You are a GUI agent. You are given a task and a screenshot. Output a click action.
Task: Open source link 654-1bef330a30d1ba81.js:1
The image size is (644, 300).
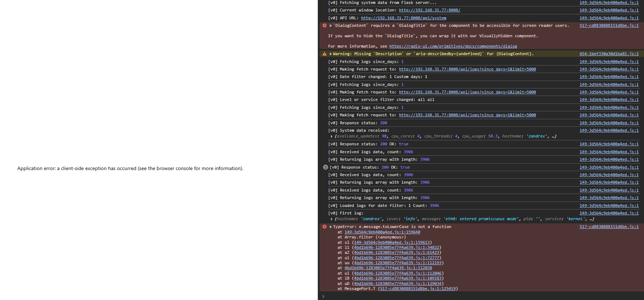pos(609,54)
